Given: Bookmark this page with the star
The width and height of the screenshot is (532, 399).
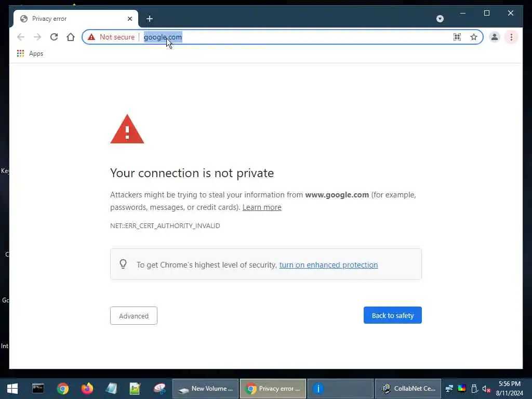Looking at the screenshot, I should 474,37.
